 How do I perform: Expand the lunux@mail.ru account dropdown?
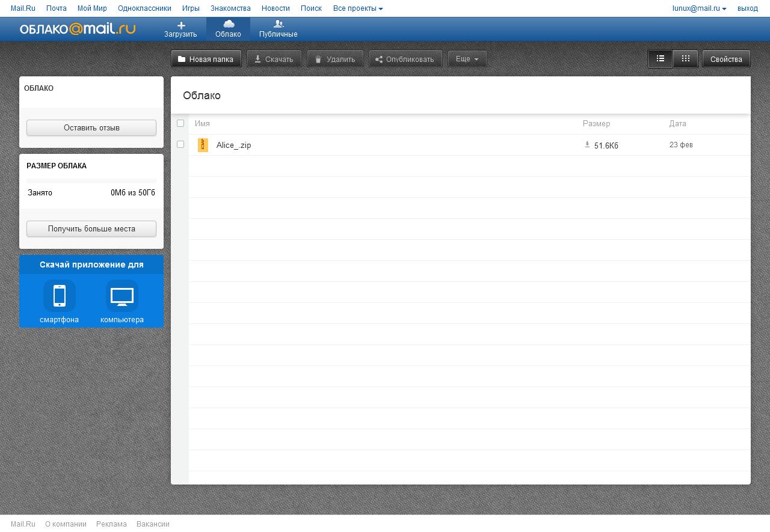click(x=699, y=8)
